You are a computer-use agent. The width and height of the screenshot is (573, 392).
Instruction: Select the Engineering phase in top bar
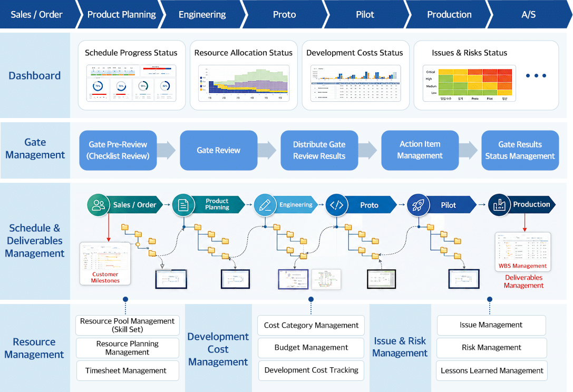pyautogui.click(x=202, y=14)
